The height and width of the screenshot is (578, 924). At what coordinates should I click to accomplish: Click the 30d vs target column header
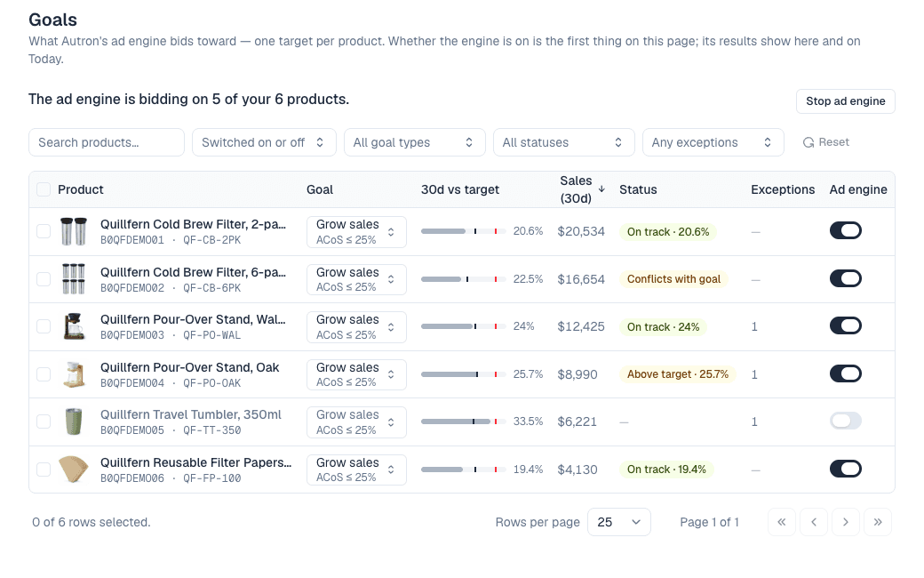(x=459, y=189)
